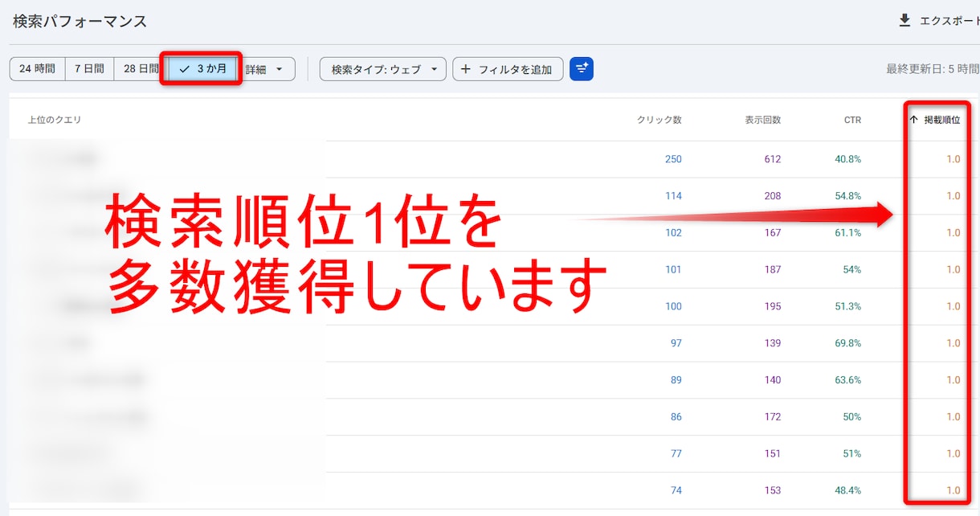Click the click count 97

pyautogui.click(x=676, y=343)
